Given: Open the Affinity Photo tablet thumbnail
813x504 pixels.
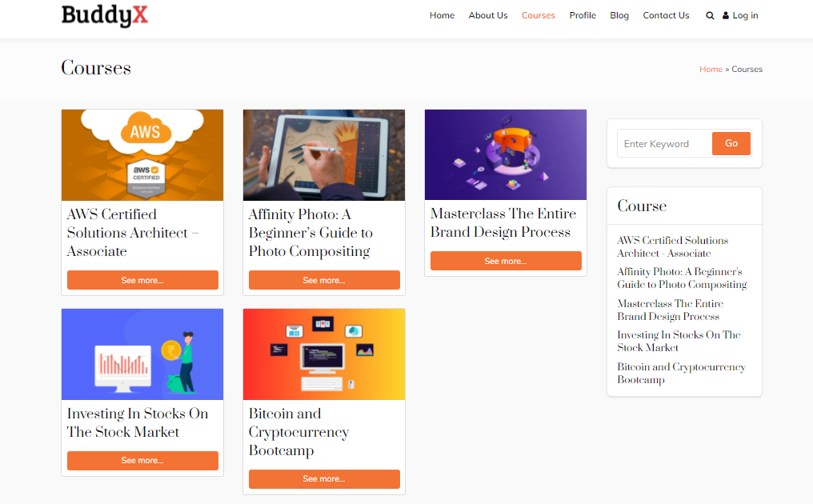Looking at the screenshot, I should [x=324, y=155].
